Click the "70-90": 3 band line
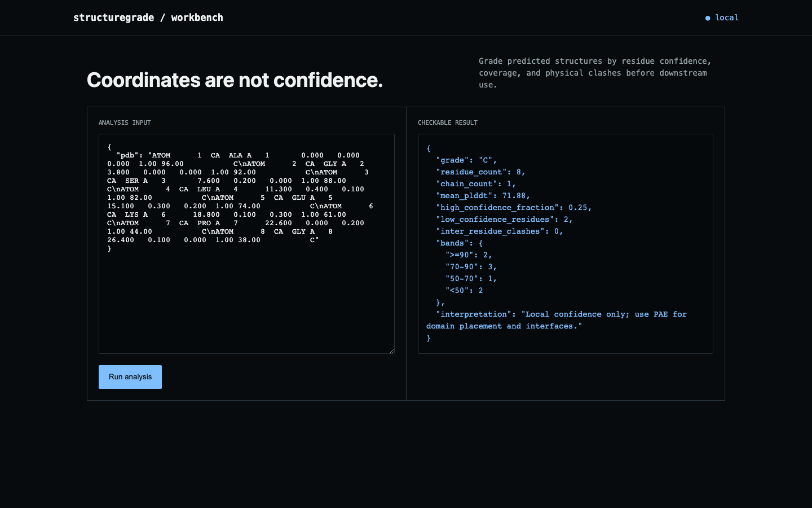Viewport: 812px width, 508px height. pos(471,267)
